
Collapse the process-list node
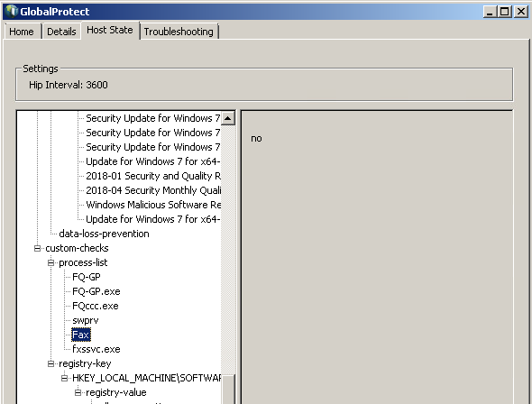pyautogui.click(x=50, y=262)
